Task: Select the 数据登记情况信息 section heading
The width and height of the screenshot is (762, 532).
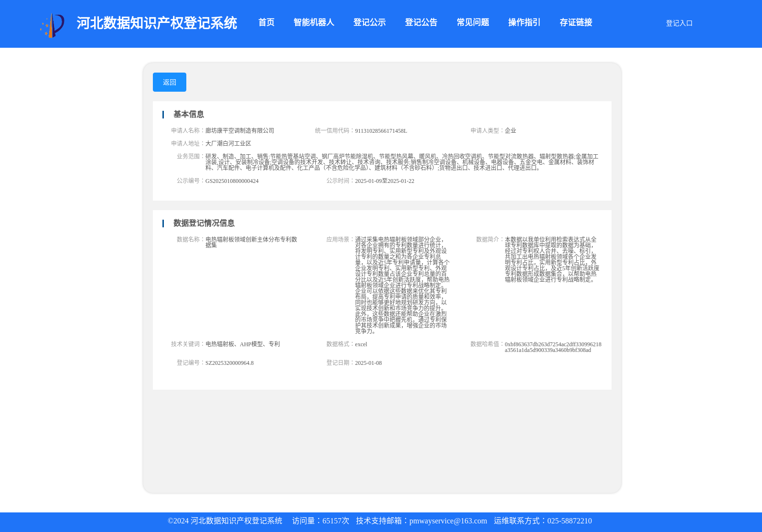Action: (204, 223)
